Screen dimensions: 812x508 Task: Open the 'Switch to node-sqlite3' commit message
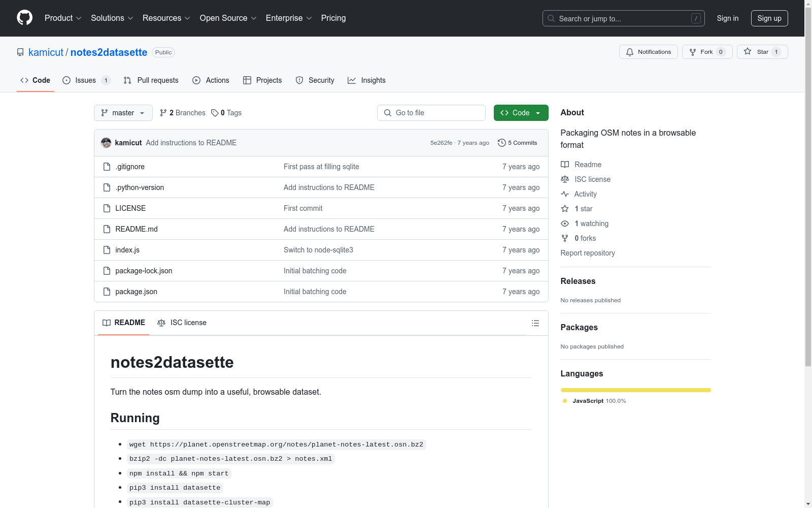[318, 250]
